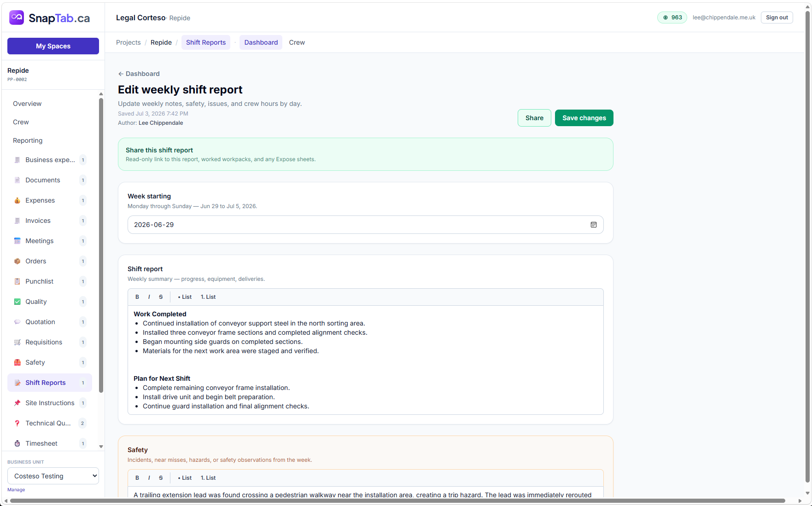Image resolution: width=812 pixels, height=506 pixels.
Task: Click into the Shift report text area
Action: (365, 360)
